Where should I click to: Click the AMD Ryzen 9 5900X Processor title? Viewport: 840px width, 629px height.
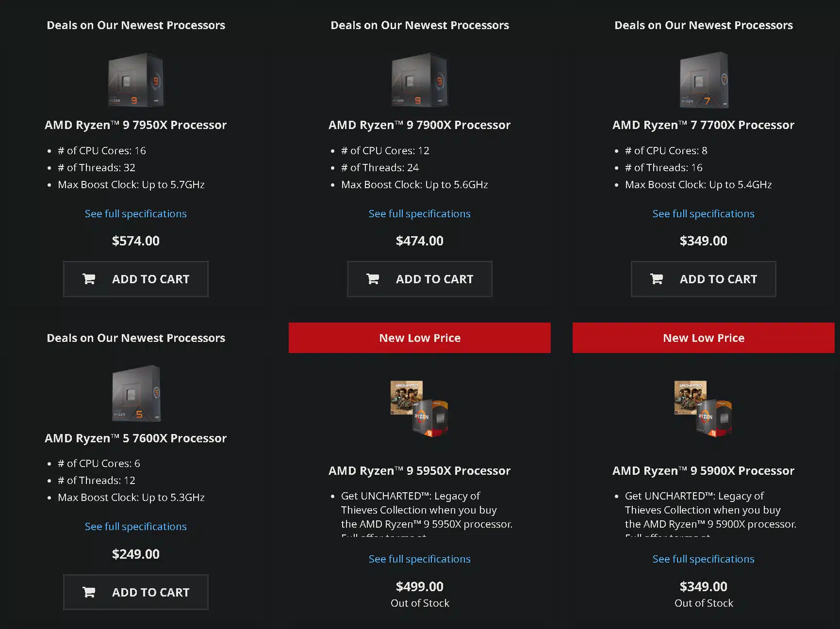(704, 471)
